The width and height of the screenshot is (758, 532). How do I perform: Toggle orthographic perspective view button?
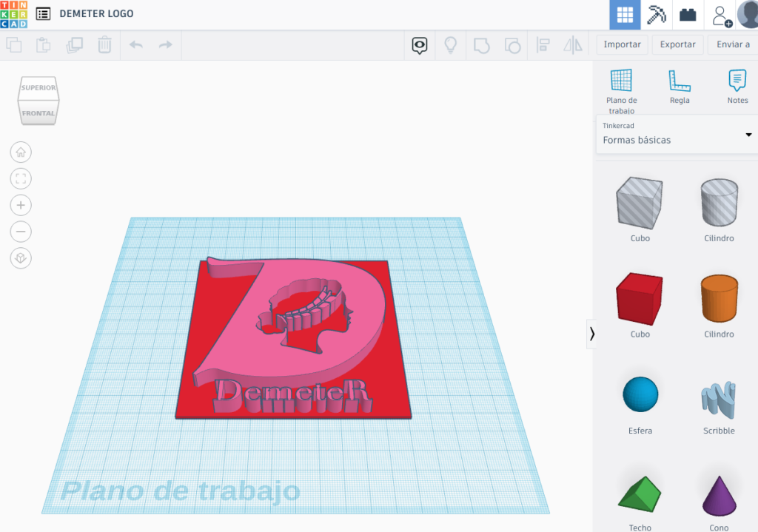(21, 258)
